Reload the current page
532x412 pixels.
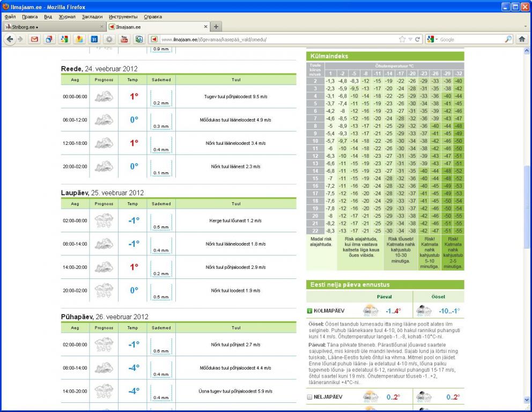418,39
